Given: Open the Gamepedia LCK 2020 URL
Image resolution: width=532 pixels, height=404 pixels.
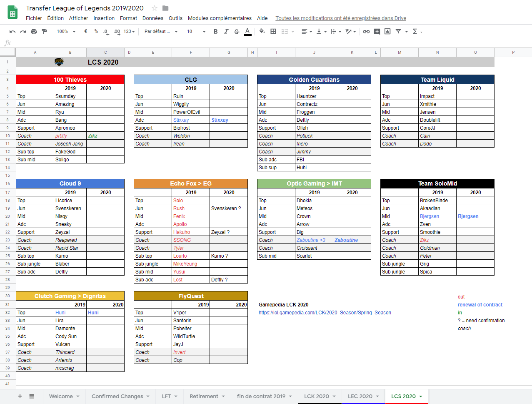Looking at the screenshot, I should click(325, 313).
